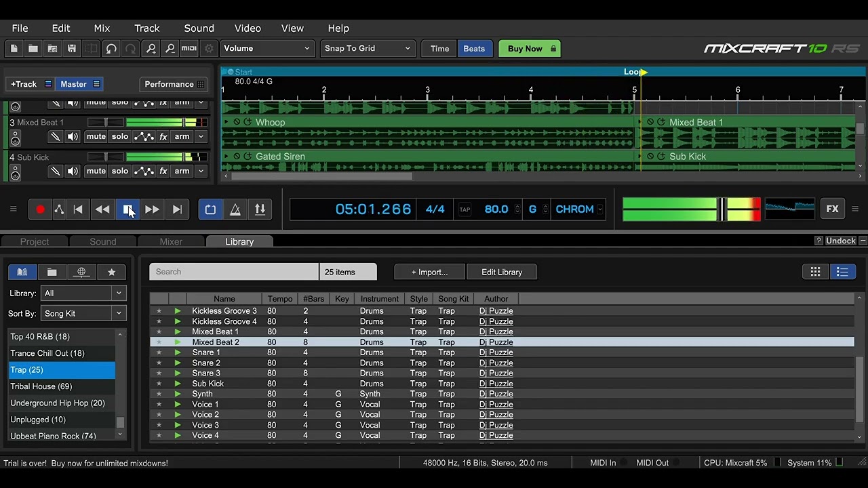Rewind the playback position
This screenshot has width=868, height=488.
point(102,209)
